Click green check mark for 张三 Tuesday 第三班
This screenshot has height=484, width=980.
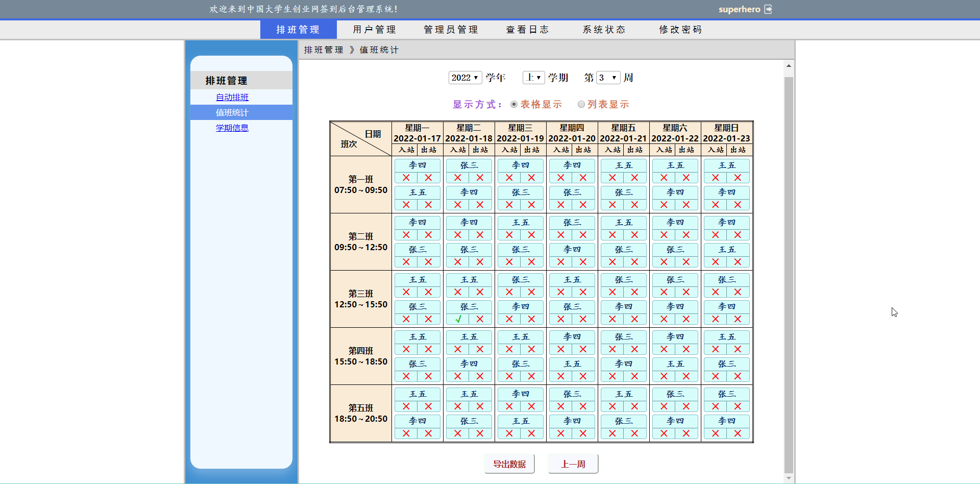click(458, 319)
